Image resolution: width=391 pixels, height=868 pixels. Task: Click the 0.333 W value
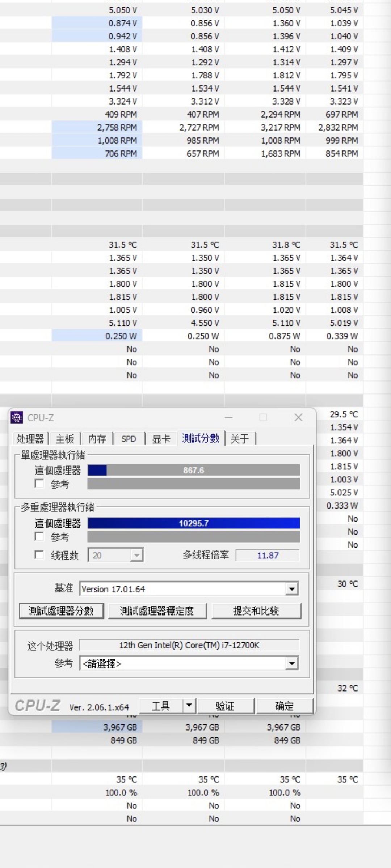342,505
